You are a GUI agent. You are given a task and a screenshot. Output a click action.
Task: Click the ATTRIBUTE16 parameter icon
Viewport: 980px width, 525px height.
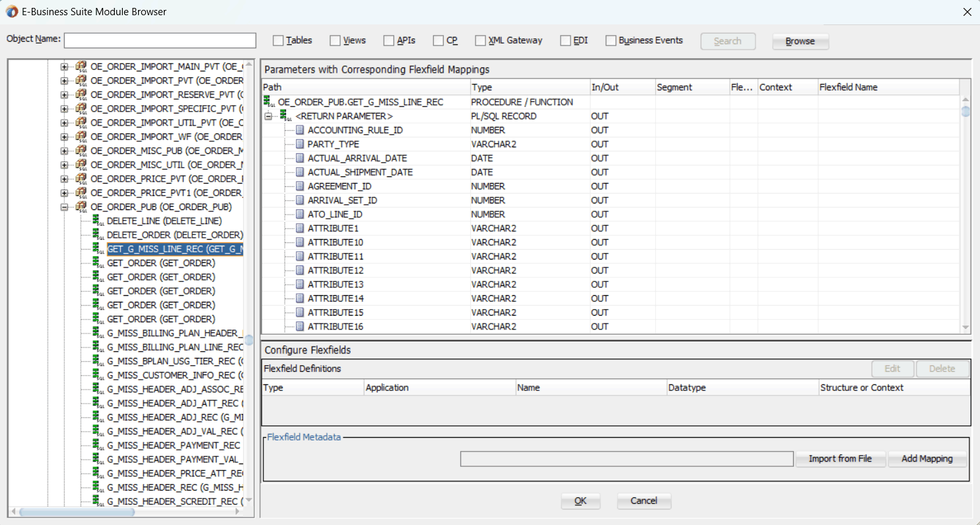(300, 326)
